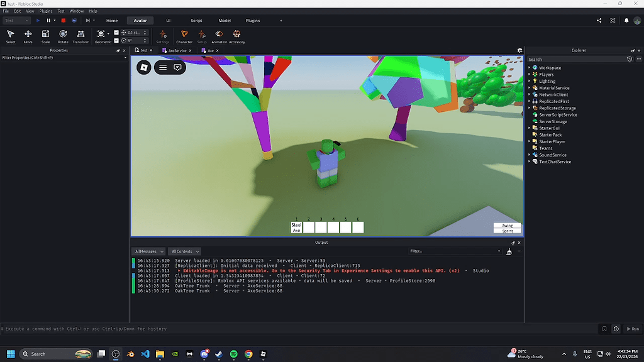Click command bar history icon
The height and width of the screenshot is (362, 644).
click(616, 329)
